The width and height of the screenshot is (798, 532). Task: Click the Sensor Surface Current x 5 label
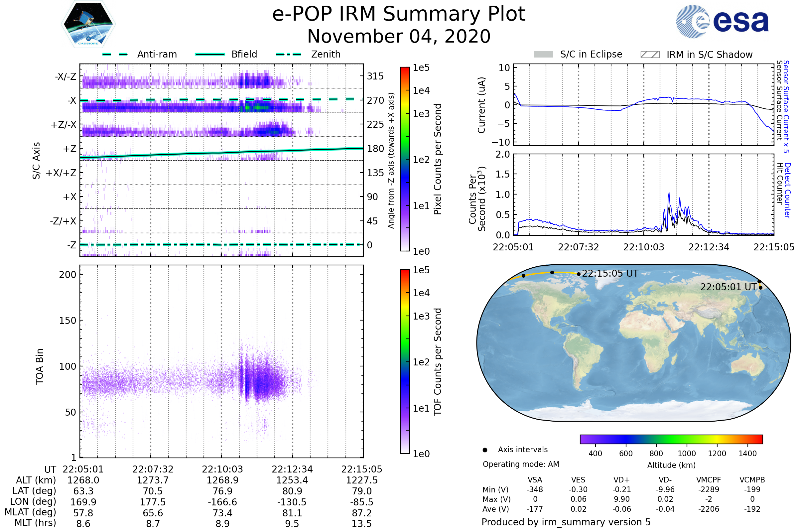click(x=786, y=106)
